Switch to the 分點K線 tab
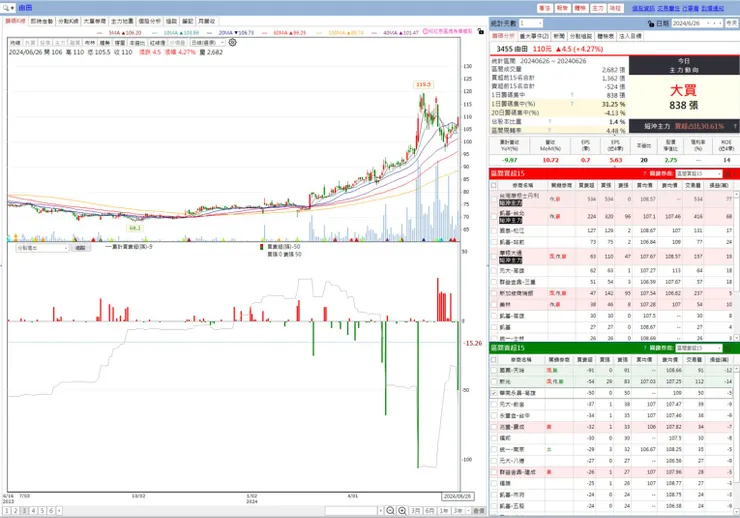 coord(68,21)
